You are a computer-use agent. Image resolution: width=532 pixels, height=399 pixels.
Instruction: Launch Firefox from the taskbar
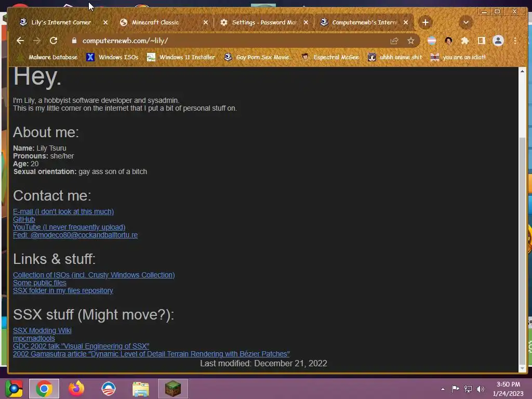click(x=76, y=389)
